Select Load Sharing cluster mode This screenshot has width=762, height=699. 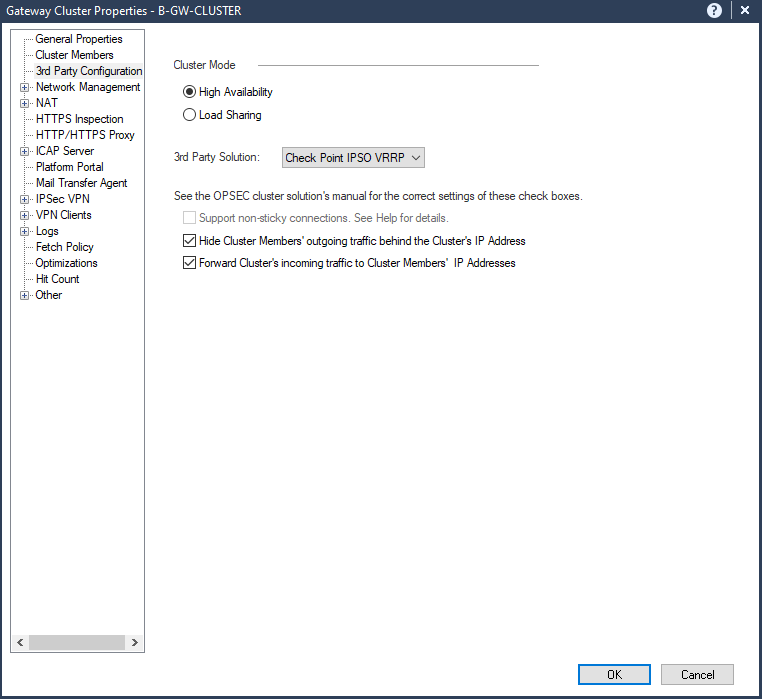pyautogui.click(x=190, y=115)
